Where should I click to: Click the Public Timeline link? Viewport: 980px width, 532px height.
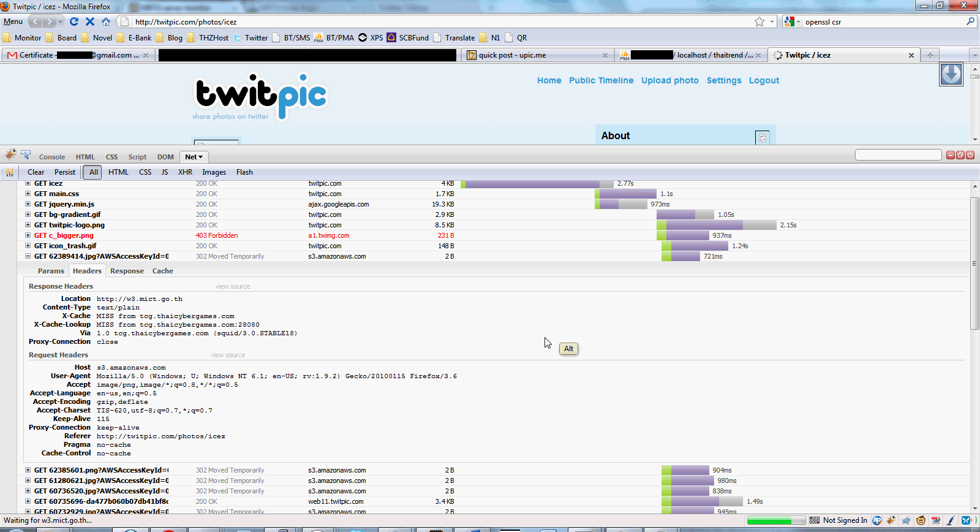click(601, 80)
